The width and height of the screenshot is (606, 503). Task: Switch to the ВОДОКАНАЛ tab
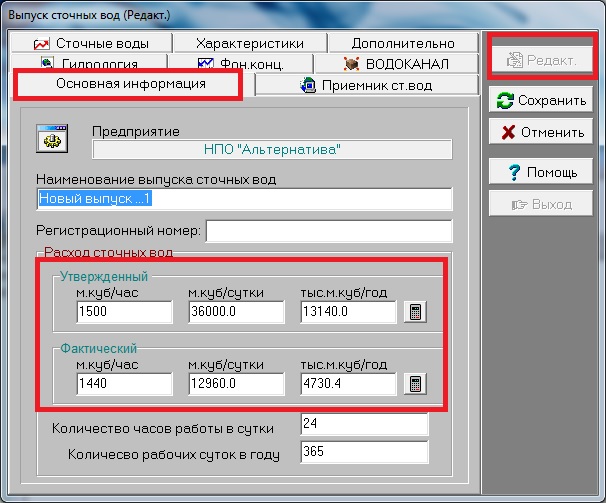point(395,63)
